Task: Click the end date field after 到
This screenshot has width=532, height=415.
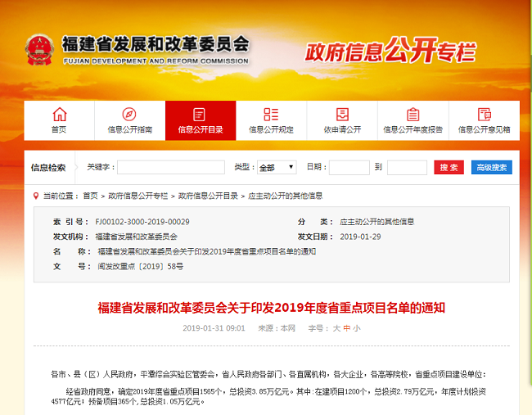Action: pos(407,168)
